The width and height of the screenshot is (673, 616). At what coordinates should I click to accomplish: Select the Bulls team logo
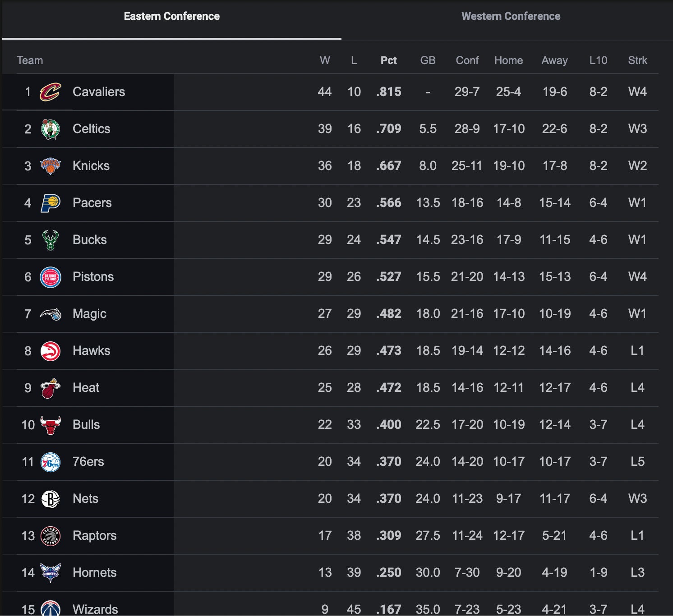click(x=50, y=425)
